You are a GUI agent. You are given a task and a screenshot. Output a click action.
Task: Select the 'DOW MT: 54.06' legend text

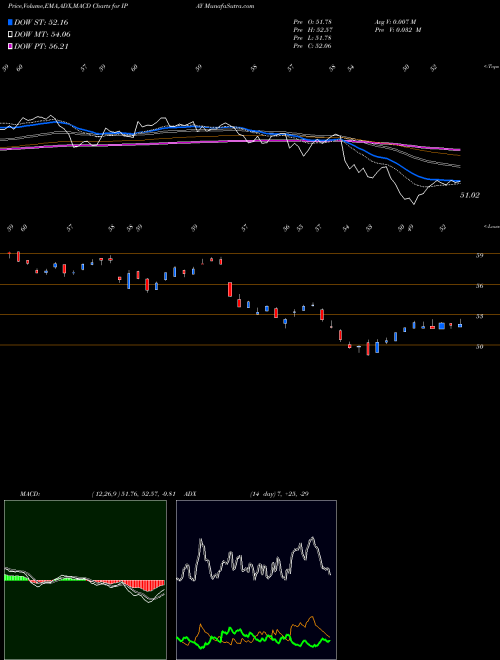42,35
